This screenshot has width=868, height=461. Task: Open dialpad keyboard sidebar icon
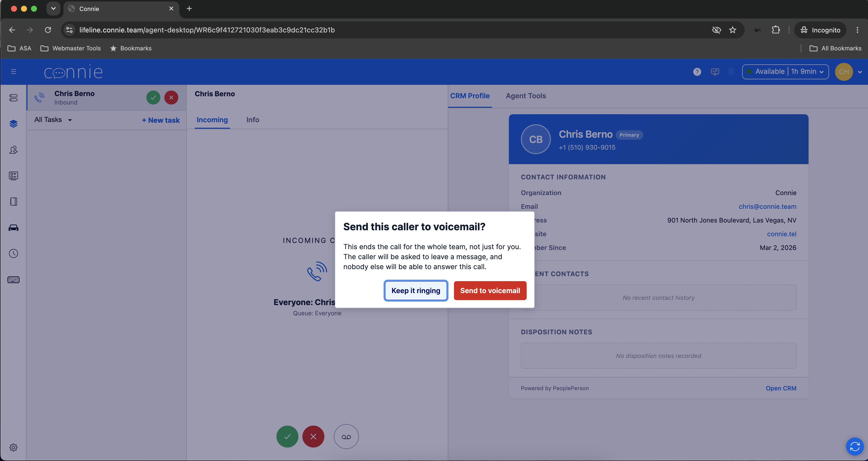13,280
